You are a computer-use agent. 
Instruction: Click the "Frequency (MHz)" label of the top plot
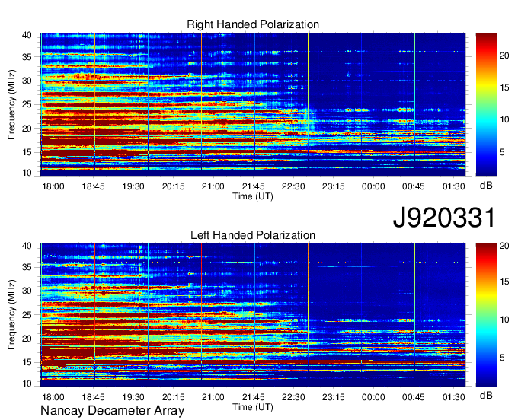[x=11, y=104]
